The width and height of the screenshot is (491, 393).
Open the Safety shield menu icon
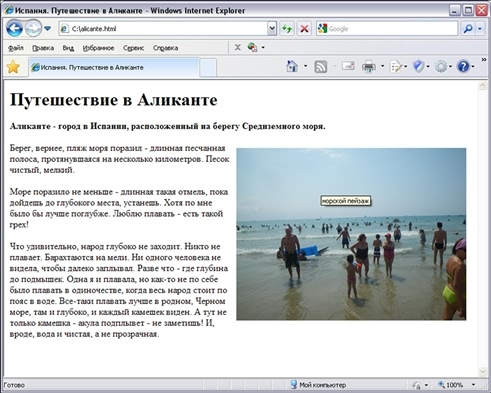click(x=418, y=67)
